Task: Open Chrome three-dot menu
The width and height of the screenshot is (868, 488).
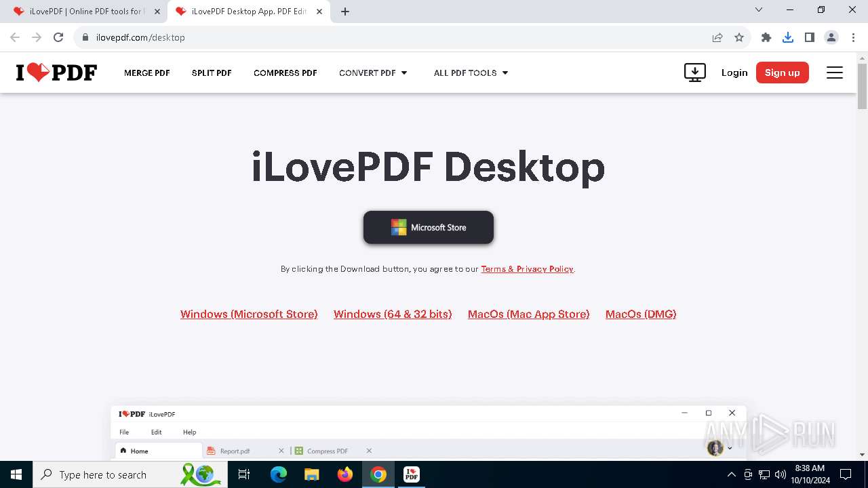Action: point(852,37)
